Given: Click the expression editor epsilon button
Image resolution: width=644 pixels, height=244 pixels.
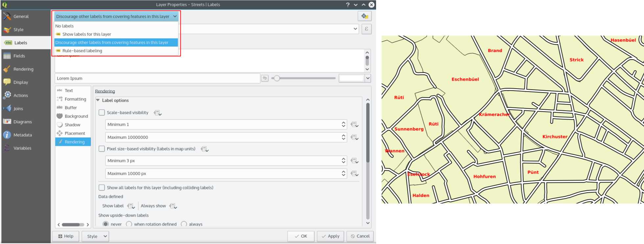Looking at the screenshot, I should 366,29.
